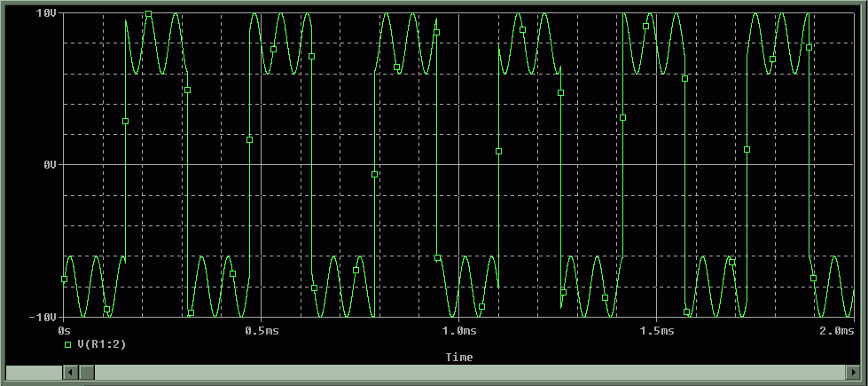Click the Time axis title
Screen dimensions: 868x386
[459, 357]
